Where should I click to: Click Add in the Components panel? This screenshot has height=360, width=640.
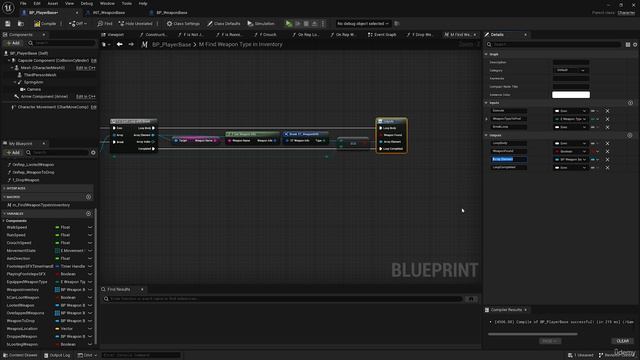[x=13, y=43]
